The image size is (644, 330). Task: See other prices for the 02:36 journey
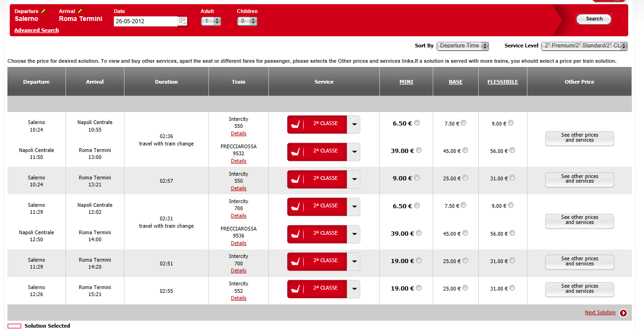(579, 139)
